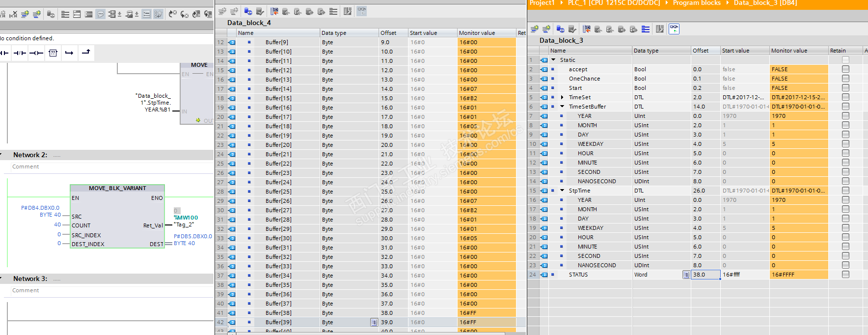Collapse the StpTime structure

pos(562,191)
